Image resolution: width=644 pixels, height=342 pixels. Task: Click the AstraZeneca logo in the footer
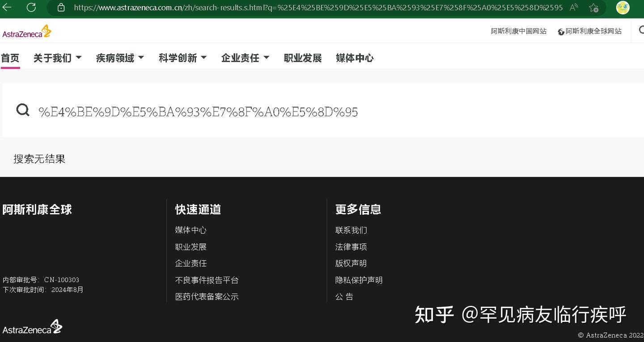[32, 327]
